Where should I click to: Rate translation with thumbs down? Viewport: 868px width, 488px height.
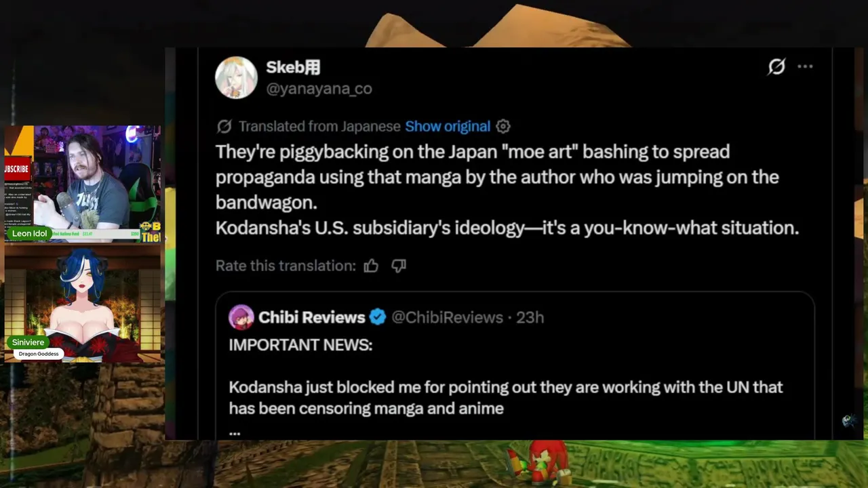399,266
